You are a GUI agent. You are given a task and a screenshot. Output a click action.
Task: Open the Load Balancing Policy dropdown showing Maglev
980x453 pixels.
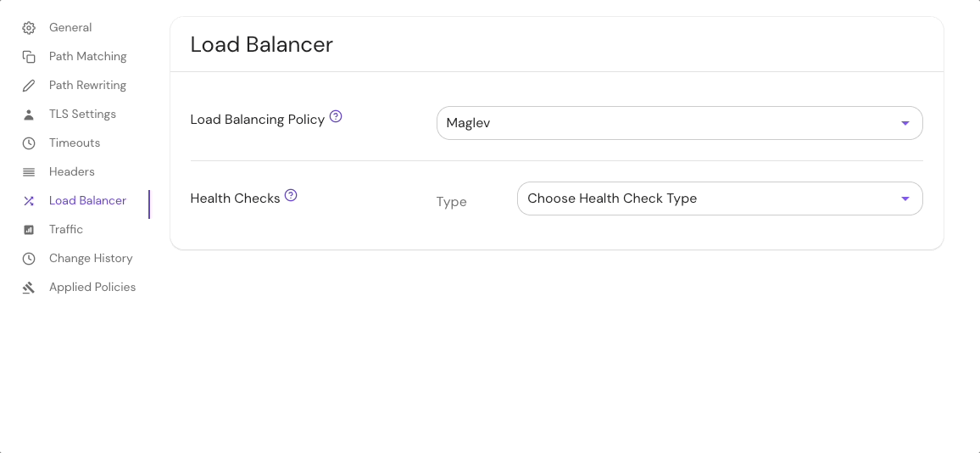pyautogui.click(x=678, y=123)
